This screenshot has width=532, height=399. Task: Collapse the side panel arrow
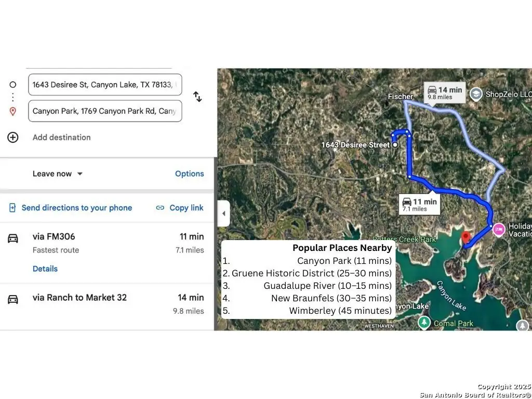pyautogui.click(x=223, y=214)
